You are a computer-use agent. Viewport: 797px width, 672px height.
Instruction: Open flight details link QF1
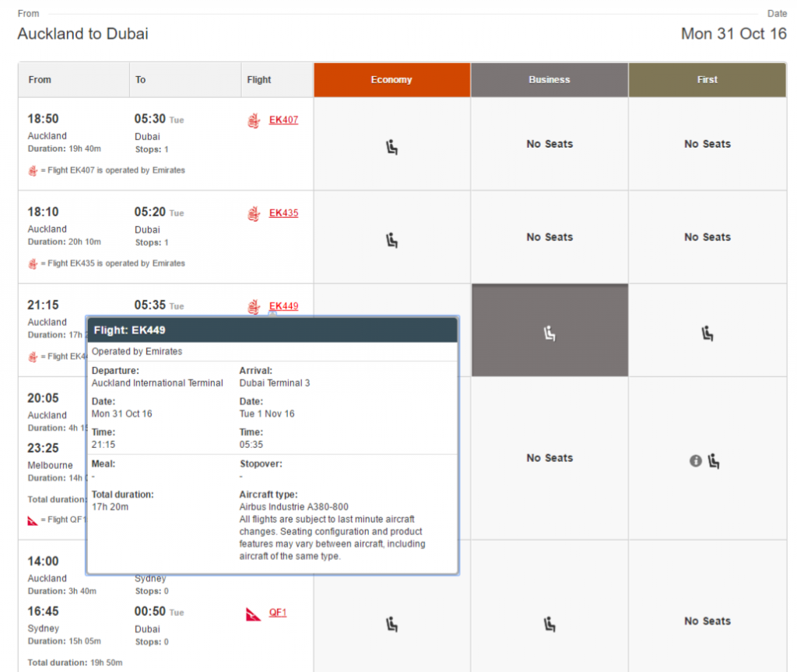(278, 613)
